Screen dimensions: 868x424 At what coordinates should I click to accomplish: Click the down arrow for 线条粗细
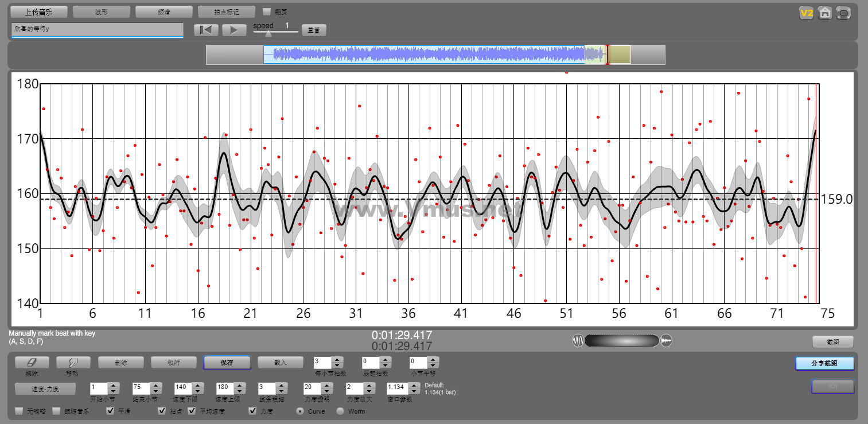coord(282,391)
